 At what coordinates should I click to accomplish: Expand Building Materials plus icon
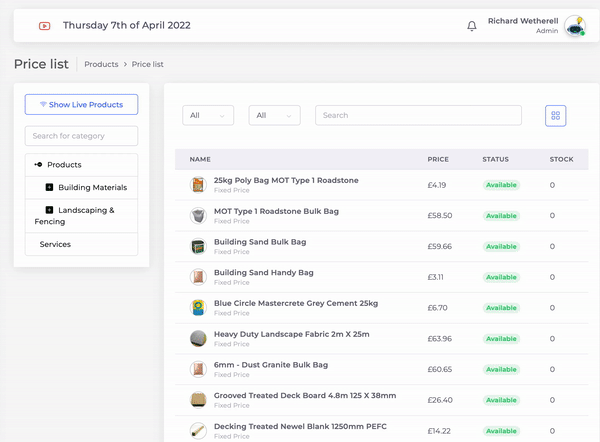(x=49, y=187)
